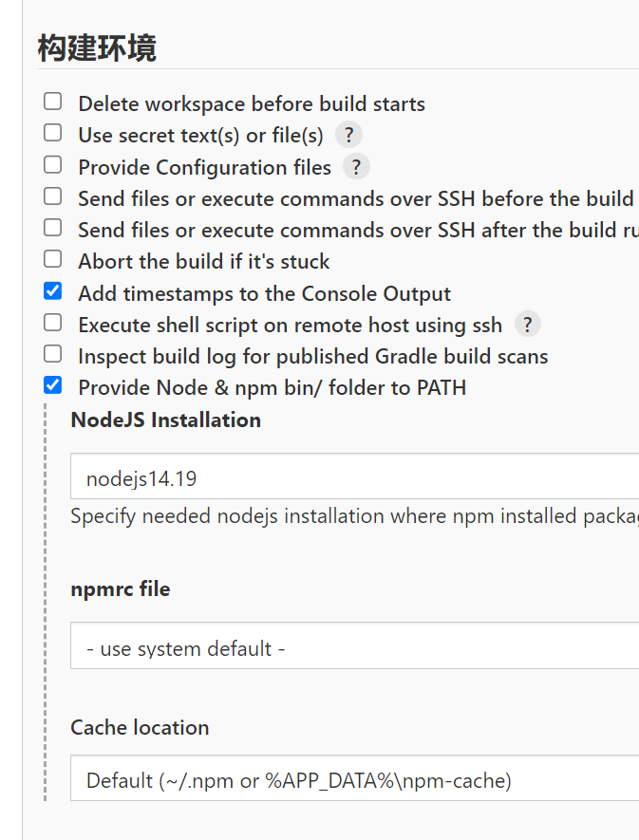
Task: Tick the Use secret text(s) or file(s) checkbox
Action: point(53,133)
